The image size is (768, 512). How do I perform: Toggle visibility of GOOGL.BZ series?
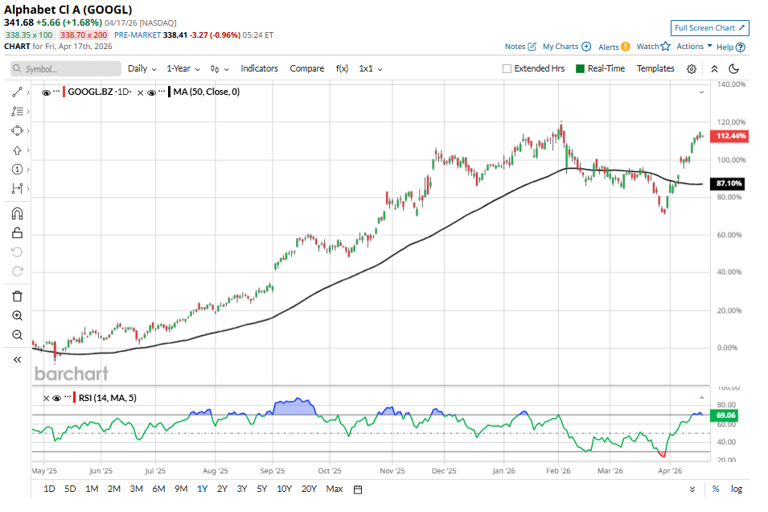click(46, 93)
